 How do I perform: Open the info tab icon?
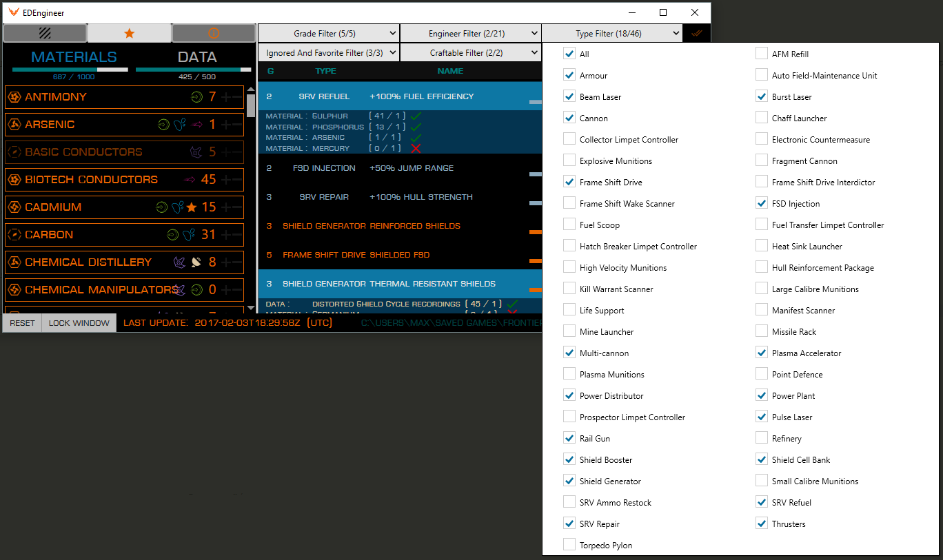pyautogui.click(x=214, y=33)
